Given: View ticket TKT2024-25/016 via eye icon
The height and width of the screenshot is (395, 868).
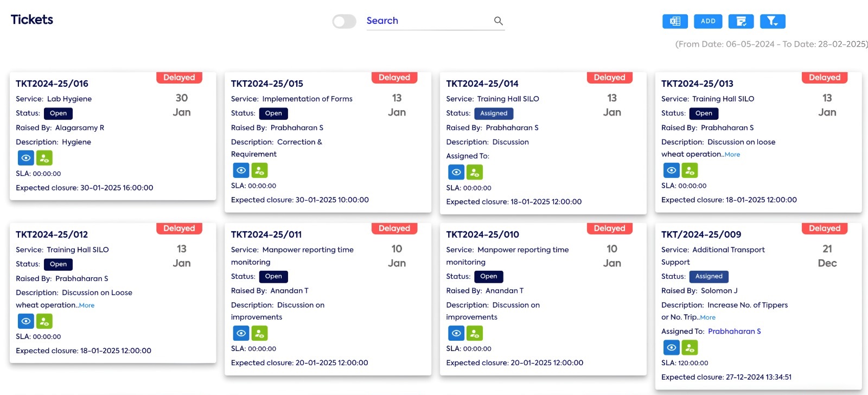Looking at the screenshot, I should (x=26, y=158).
